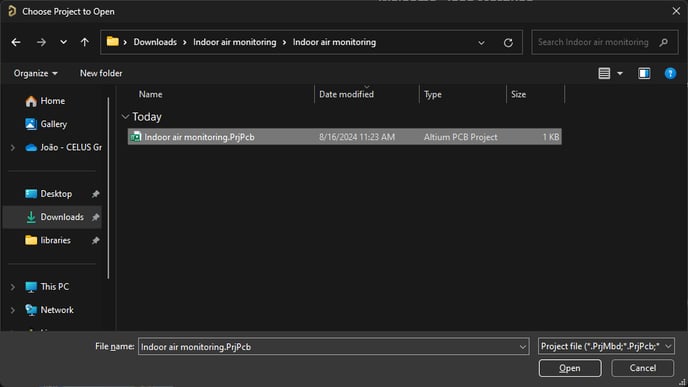Sort by Date modified column
This screenshot has width=688, height=387.
coord(346,94)
